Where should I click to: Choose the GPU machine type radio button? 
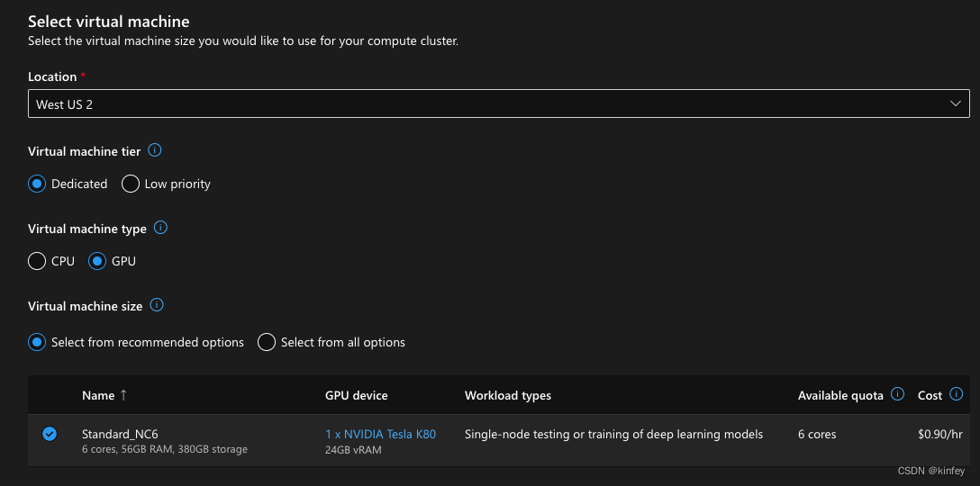pyautogui.click(x=97, y=261)
